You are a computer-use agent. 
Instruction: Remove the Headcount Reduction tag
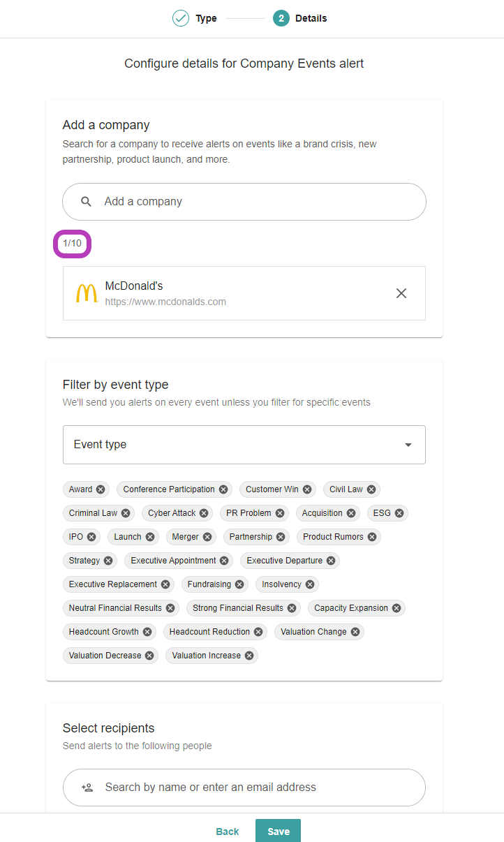point(258,632)
